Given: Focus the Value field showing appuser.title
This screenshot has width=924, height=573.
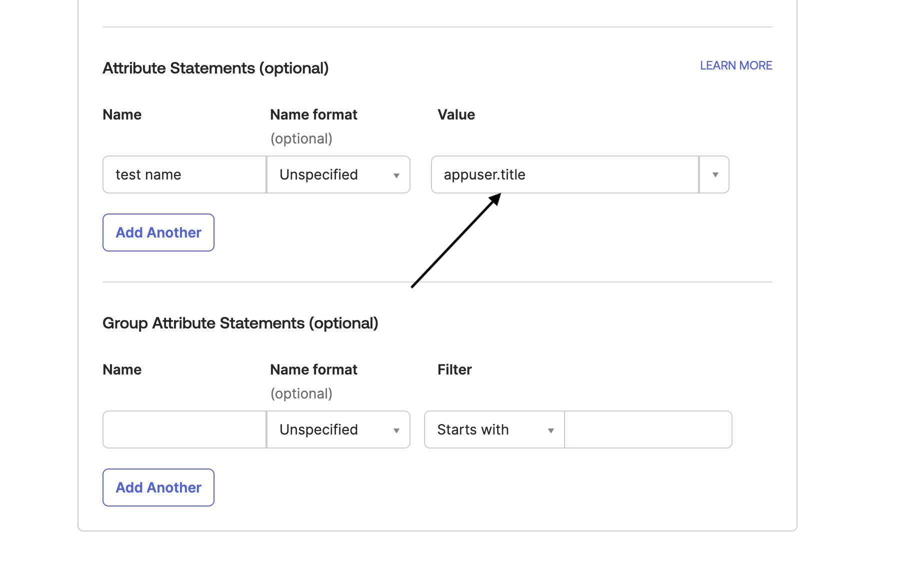Looking at the screenshot, I should click(x=564, y=174).
